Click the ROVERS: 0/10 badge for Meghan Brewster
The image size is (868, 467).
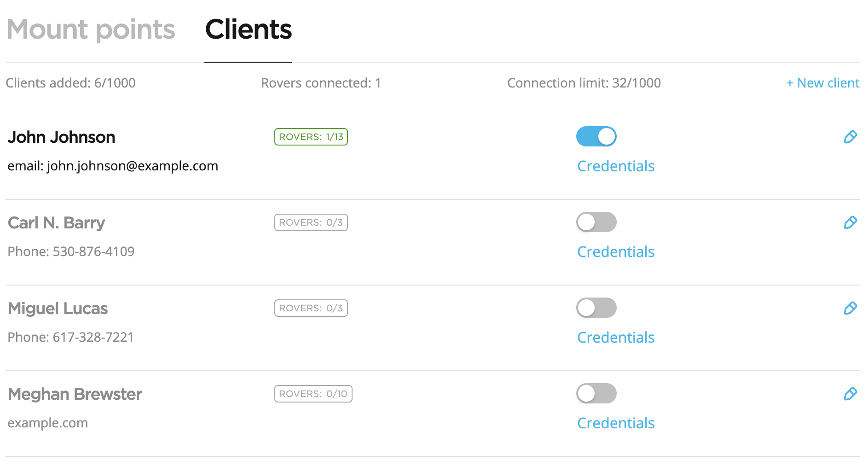pos(313,394)
